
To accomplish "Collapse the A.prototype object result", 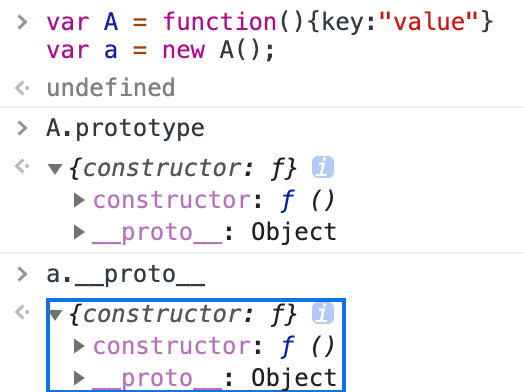I will tap(55, 168).
